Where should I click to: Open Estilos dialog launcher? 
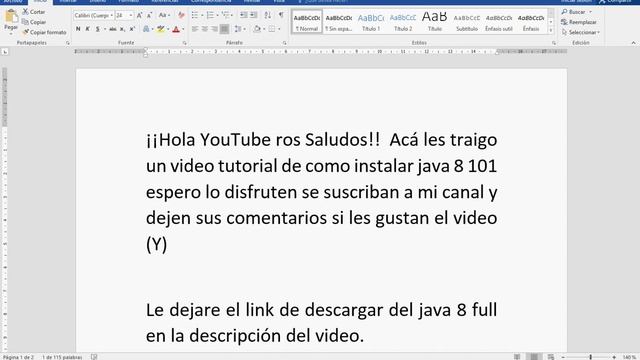(554, 43)
